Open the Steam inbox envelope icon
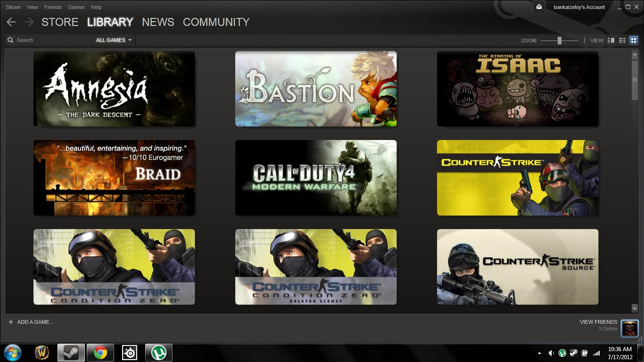 (539, 7)
